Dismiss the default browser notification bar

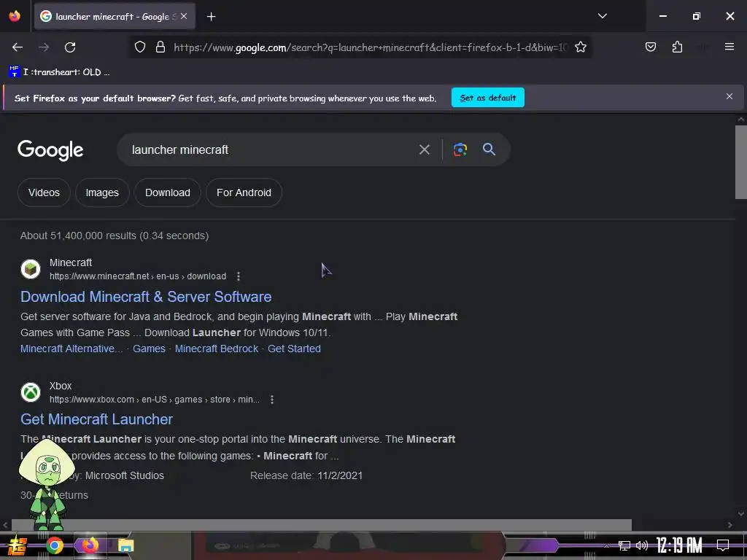point(729,96)
